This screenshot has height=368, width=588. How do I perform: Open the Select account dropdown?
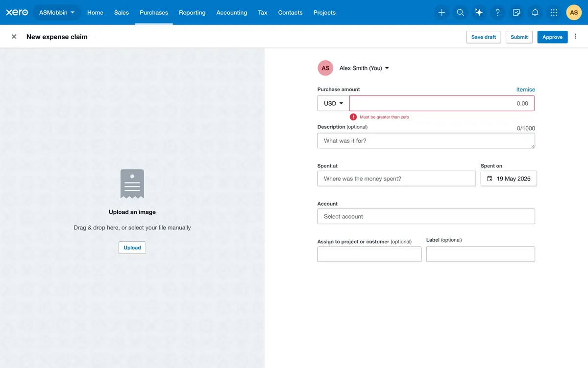click(426, 216)
